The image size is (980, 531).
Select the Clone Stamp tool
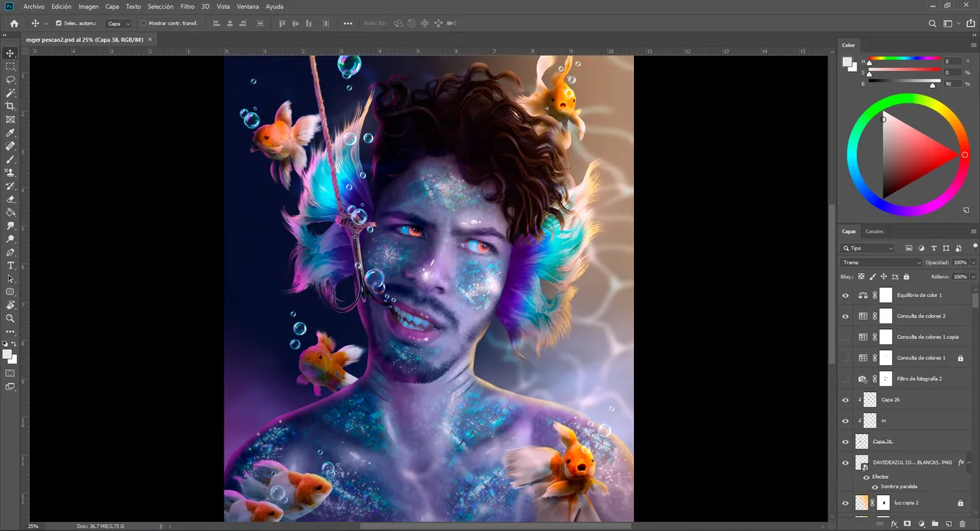click(11, 173)
